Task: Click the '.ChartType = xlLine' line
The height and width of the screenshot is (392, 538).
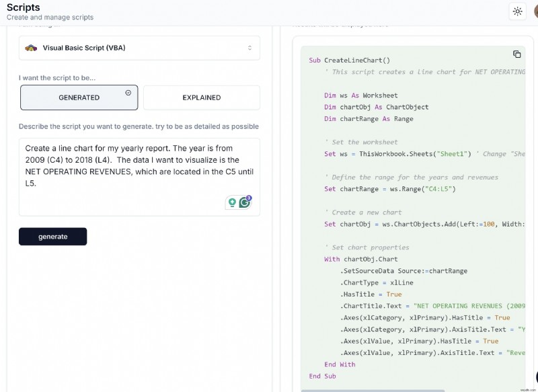Action: [x=377, y=282]
